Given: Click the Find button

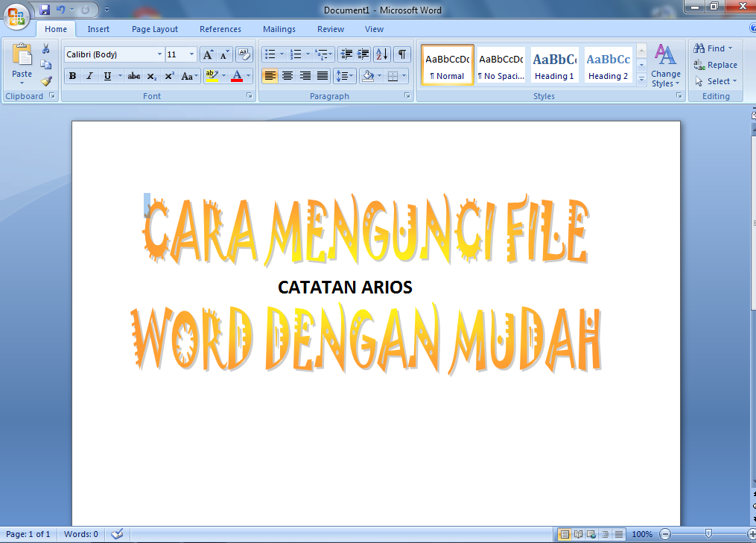Looking at the screenshot, I should [x=713, y=48].
